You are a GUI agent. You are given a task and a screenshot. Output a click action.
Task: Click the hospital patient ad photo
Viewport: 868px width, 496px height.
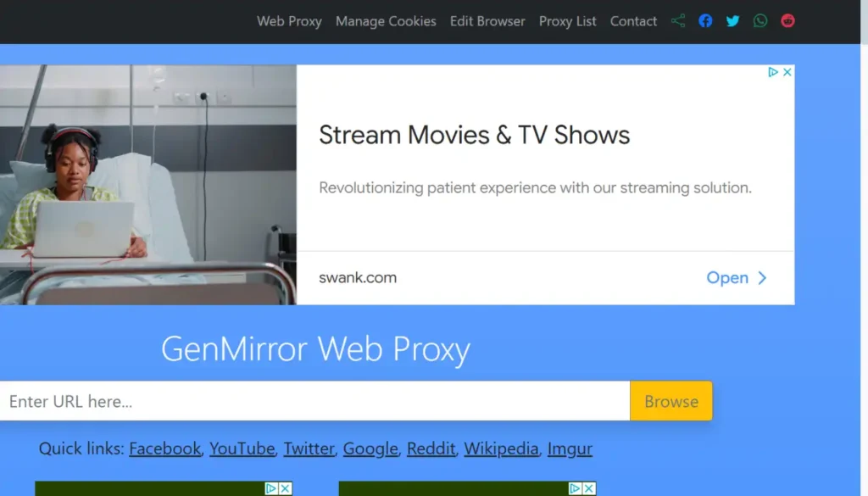point(147,185)
